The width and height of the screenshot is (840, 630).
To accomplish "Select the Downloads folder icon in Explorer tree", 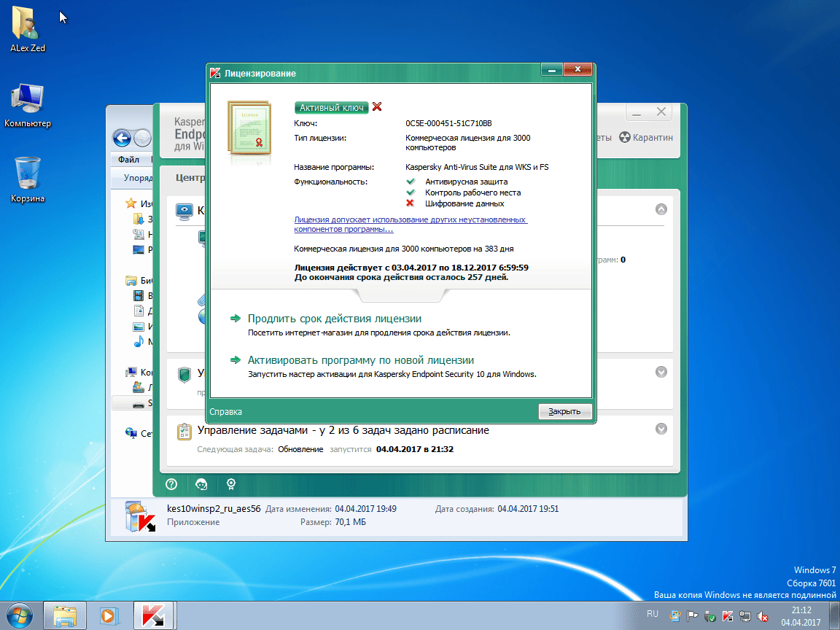I will pos(139,219).
